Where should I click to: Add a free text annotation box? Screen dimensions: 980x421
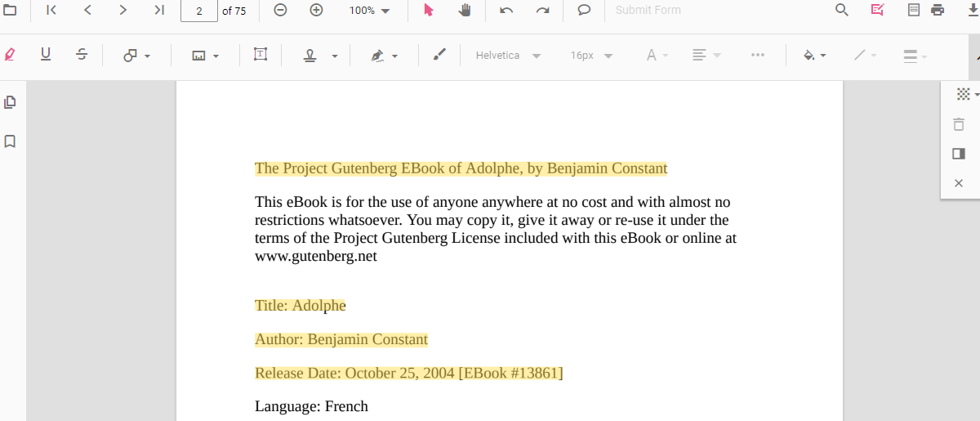261,55
